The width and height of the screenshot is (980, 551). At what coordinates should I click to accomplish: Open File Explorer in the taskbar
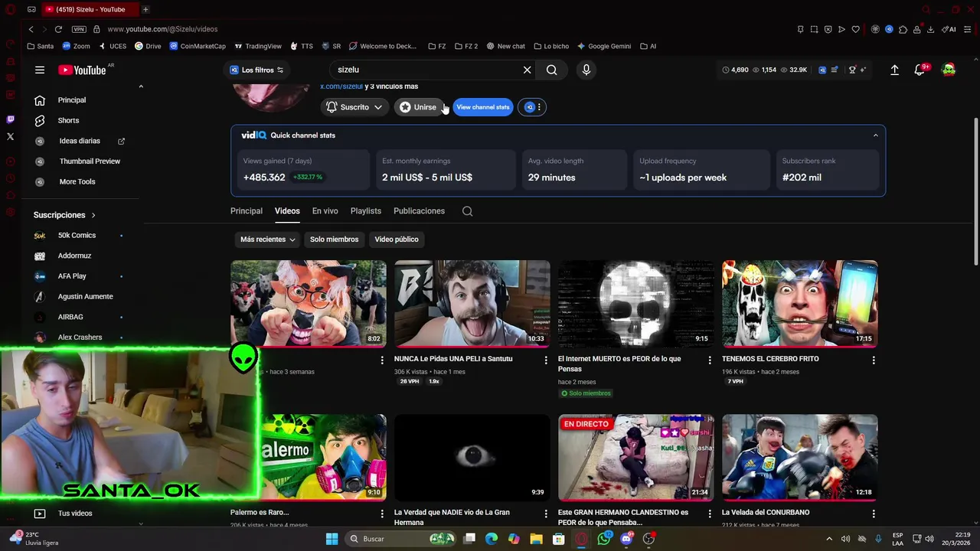536,539
